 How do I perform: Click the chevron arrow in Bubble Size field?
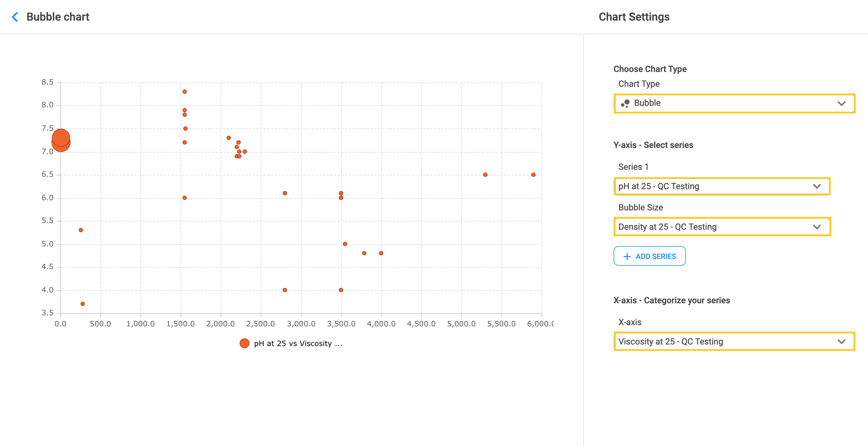(x=817, y=227)
